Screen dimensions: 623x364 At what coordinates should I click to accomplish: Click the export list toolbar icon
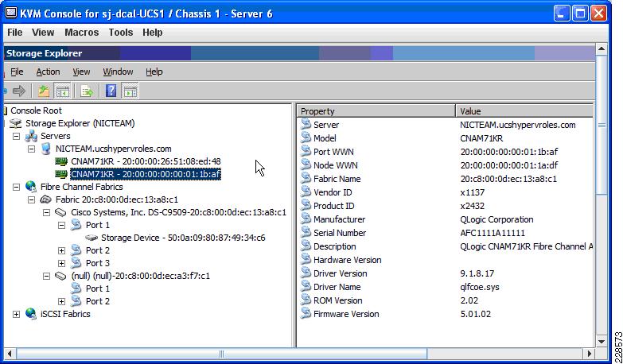pos(86,91)
